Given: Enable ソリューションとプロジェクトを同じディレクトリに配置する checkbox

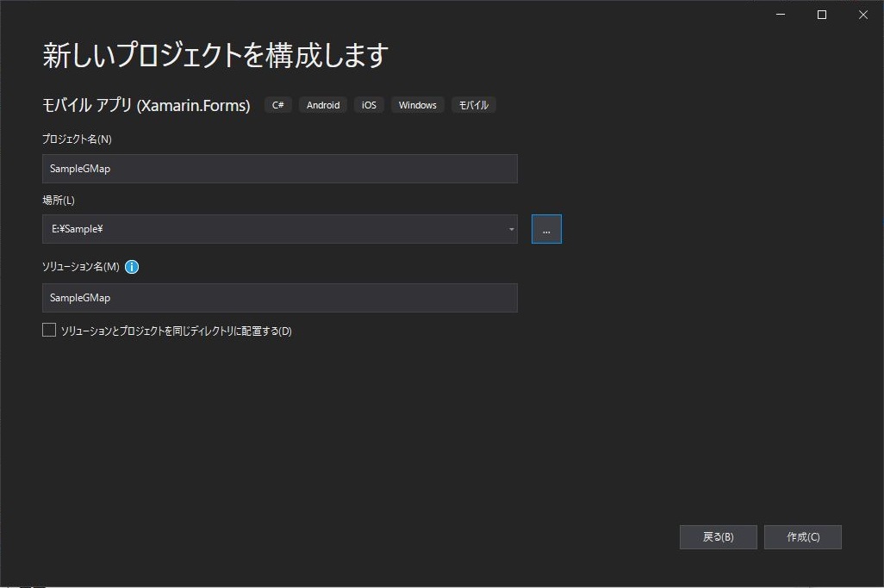Looking at the screenshot, I should coord(48,329).
